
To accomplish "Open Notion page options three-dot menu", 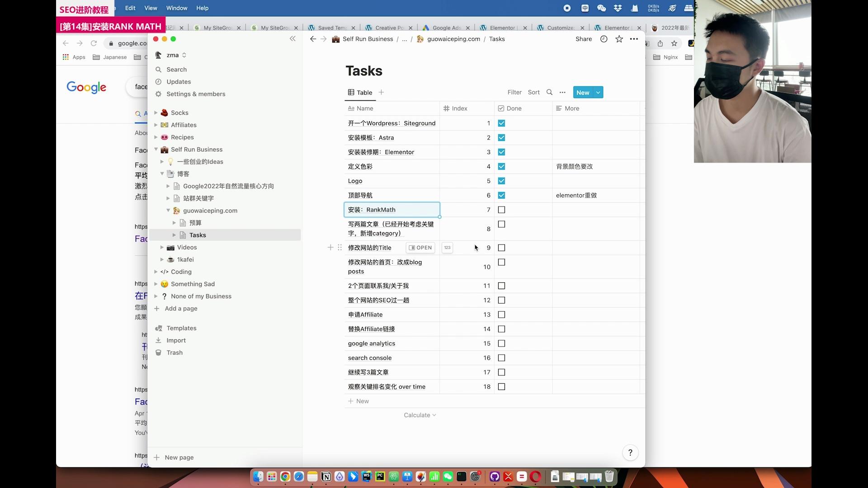I will point(634,39).
